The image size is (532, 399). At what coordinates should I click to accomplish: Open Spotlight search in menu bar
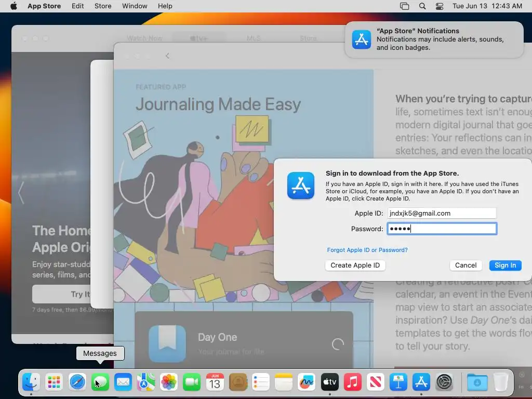click(422, 6)
